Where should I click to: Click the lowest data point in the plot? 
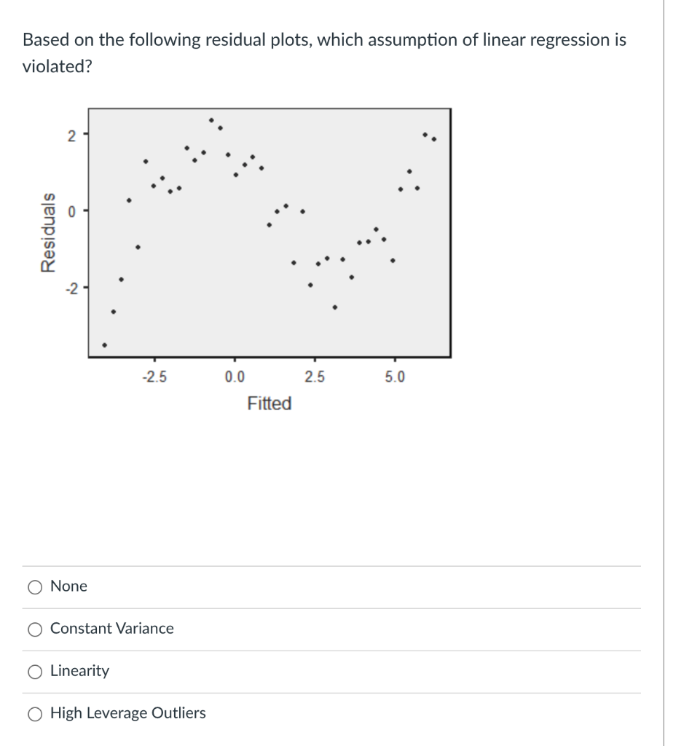pyautogui.click(x=105, y=345)
